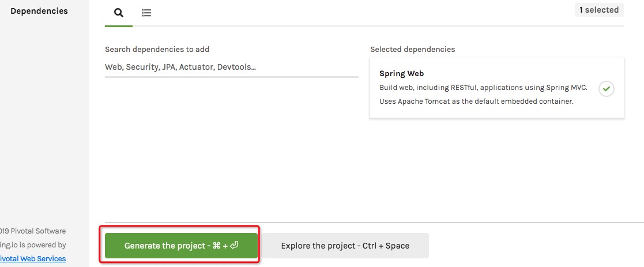Click the Selected dependencies heading
Viewport: 644px width, 267px height.
point(413,49)
